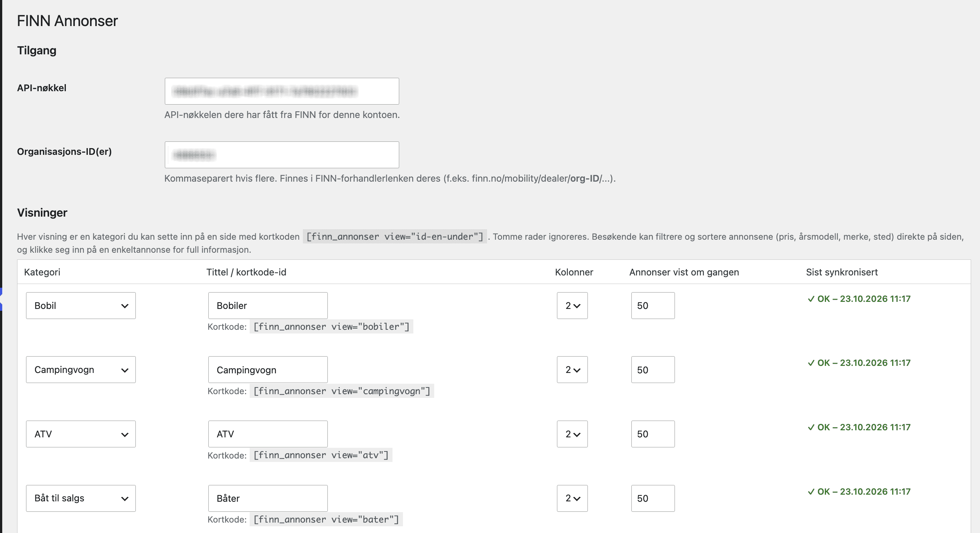Viewport: 980px width, 533px height.
Task: Click ads-per-page field in the Campingvogn row
Action: click(653, 370)
